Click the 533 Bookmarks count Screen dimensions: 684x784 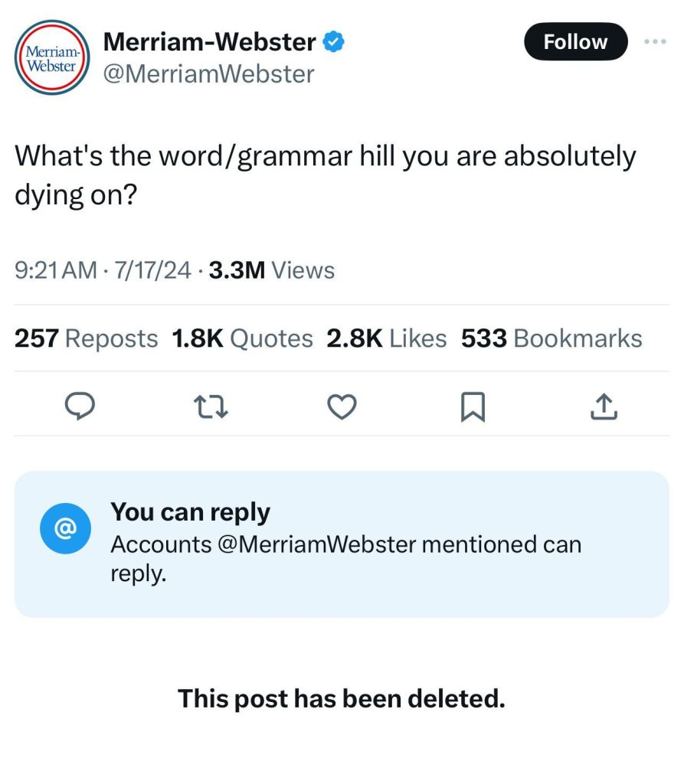551,338
